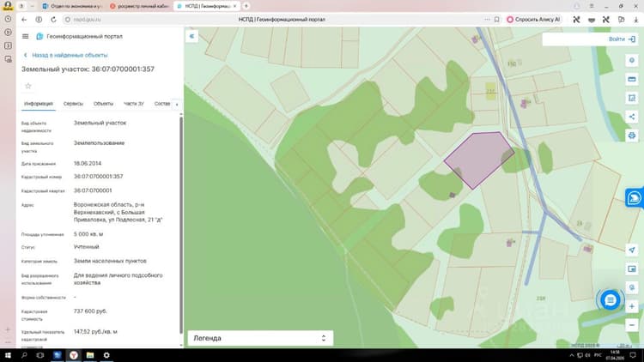Select the date 18.06.2014
Screen dimensions: 644x362
pos(88,163)
